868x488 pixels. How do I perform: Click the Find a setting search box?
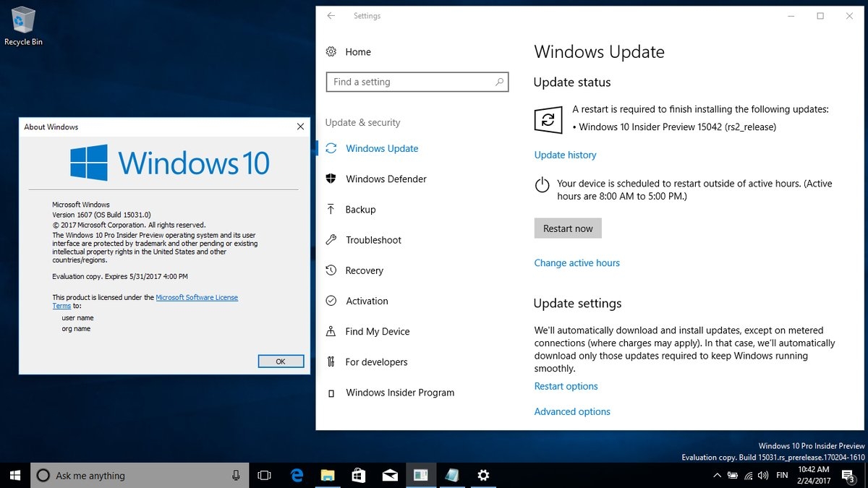[x=417, y=82]
